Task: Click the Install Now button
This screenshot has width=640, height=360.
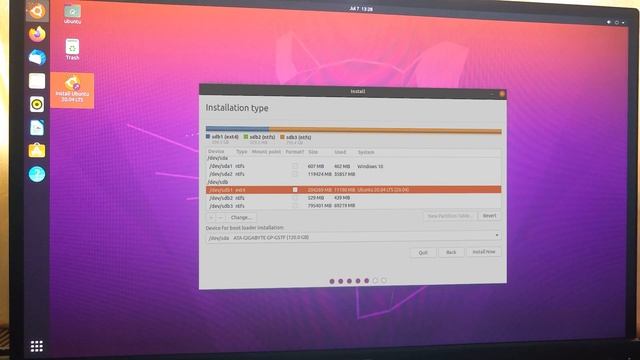Action: [484, 252]
